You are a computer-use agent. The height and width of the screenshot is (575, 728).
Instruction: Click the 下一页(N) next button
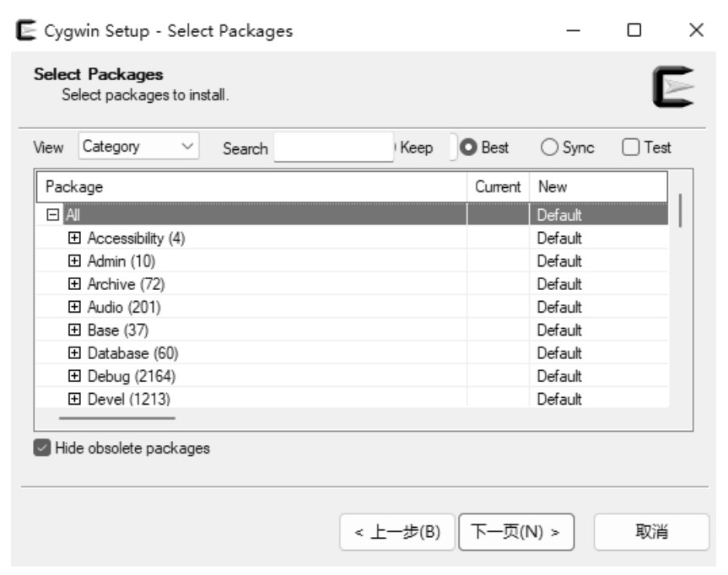point(516,532)
